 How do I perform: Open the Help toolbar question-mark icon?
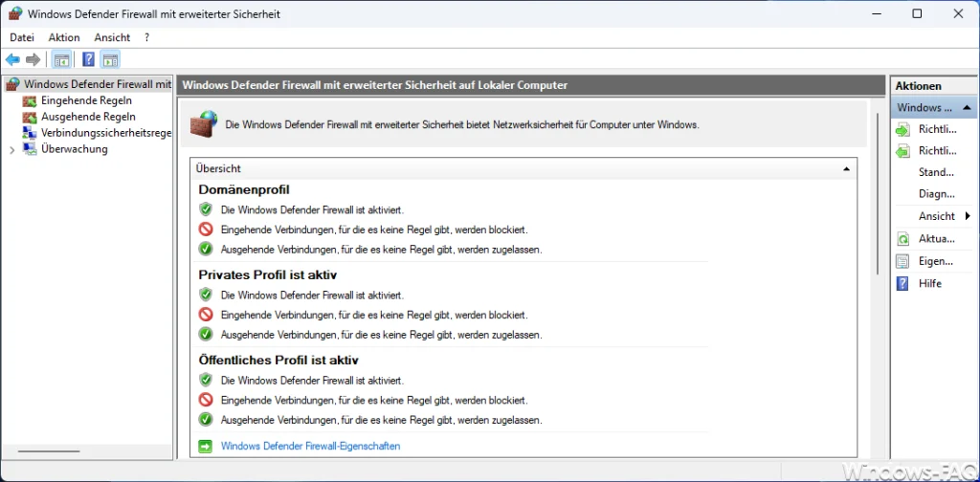tap(89, 60)
